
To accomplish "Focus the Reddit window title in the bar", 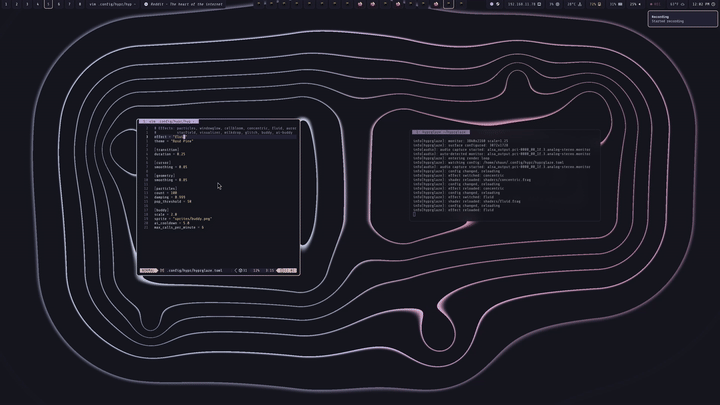I will click(186, 4).
